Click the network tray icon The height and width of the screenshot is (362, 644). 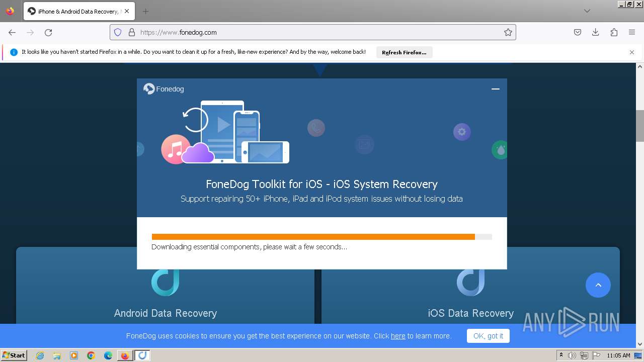(x=584, y=355)
